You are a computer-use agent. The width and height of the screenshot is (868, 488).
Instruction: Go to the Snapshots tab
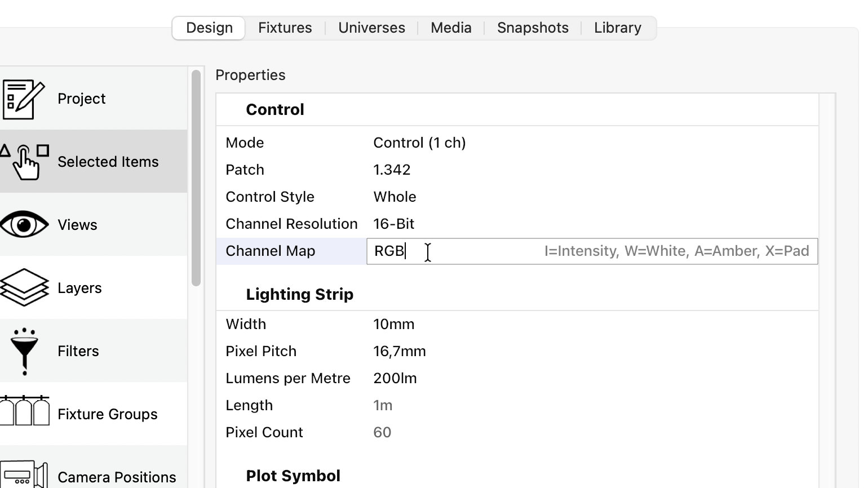533,28
